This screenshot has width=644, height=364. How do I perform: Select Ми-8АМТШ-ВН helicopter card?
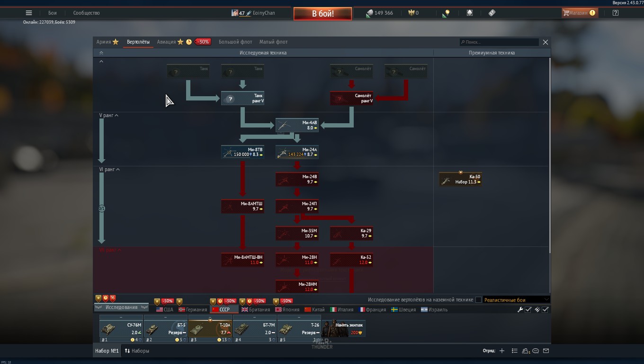tap(242, 260)
